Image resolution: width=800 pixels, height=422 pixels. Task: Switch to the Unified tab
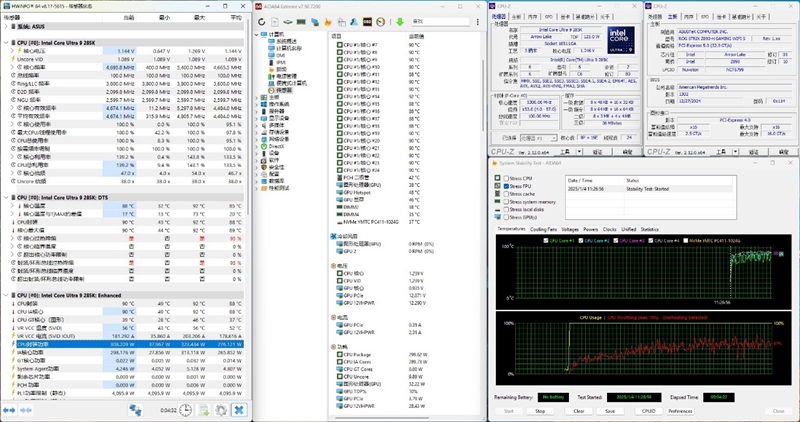click(x=629, y=230)
